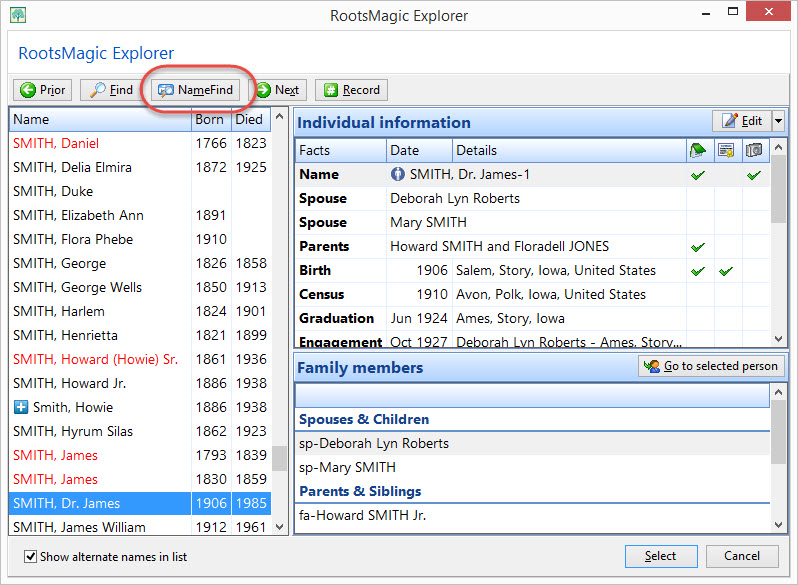
Task: Select SMITH, Hyrum Silas in the list
Action: [x=140, y=431]
